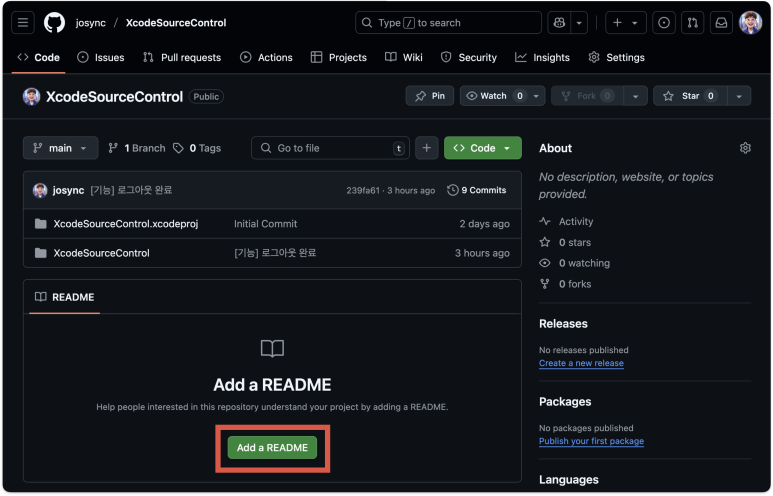Expand the Fork options dropdown arrow
This screenshot has height=496, width=773.
coord(635,96)
